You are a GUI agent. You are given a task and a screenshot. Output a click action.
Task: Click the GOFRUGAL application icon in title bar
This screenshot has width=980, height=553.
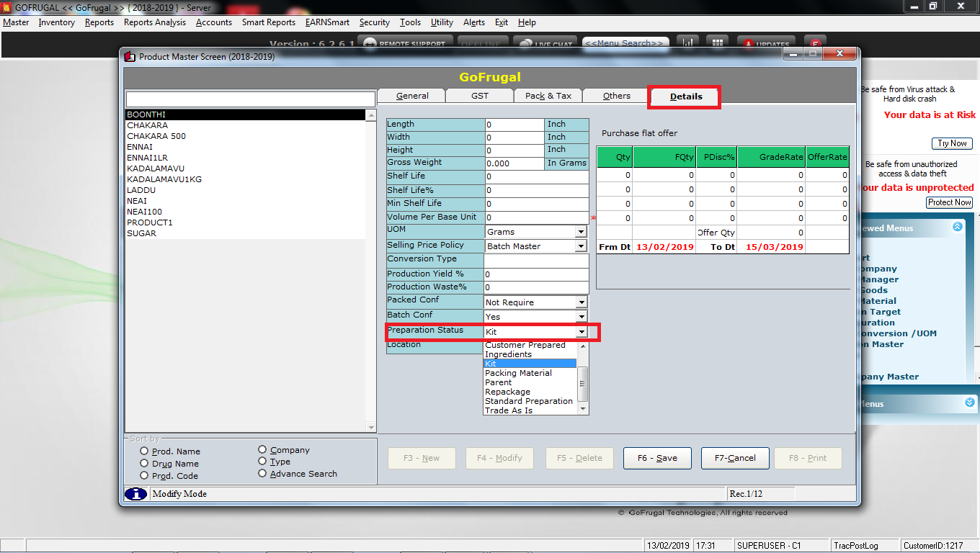click(x=7, y=6)
